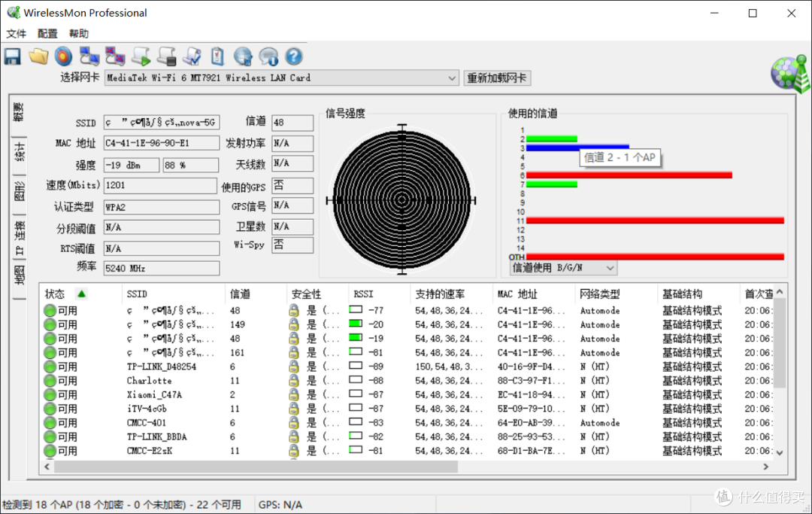The width and height of the screenshot is (812, 514).
Task: Click the horizontal scrollbar thumb under the AP list
Action: coord(256,467)
